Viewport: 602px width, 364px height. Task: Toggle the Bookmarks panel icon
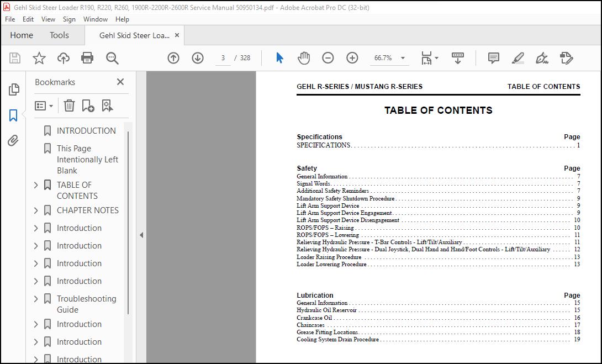tap(13, 115)
